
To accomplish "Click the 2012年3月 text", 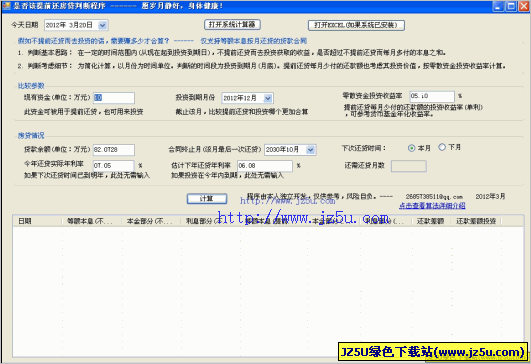I will (490, 196).
